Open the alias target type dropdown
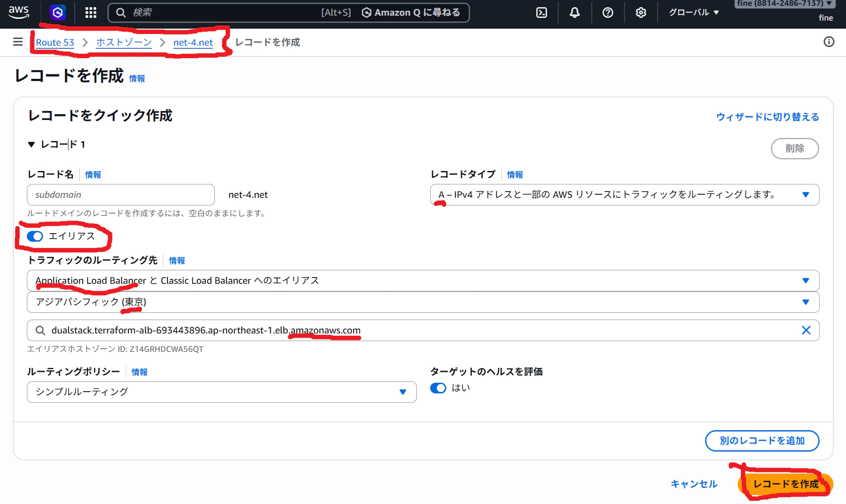The image size is (846, 504). point(423,281)
